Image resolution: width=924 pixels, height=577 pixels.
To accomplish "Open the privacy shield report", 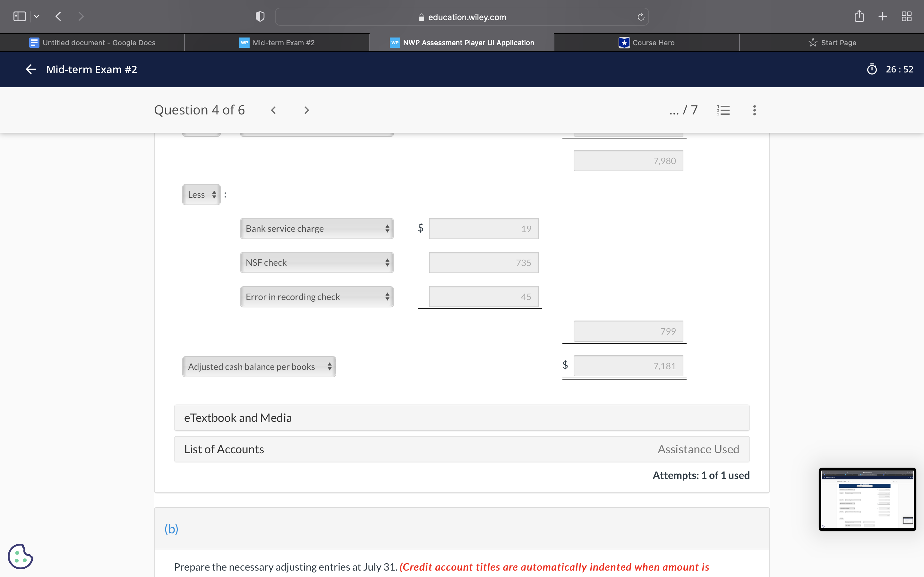I will pos(260,16).
